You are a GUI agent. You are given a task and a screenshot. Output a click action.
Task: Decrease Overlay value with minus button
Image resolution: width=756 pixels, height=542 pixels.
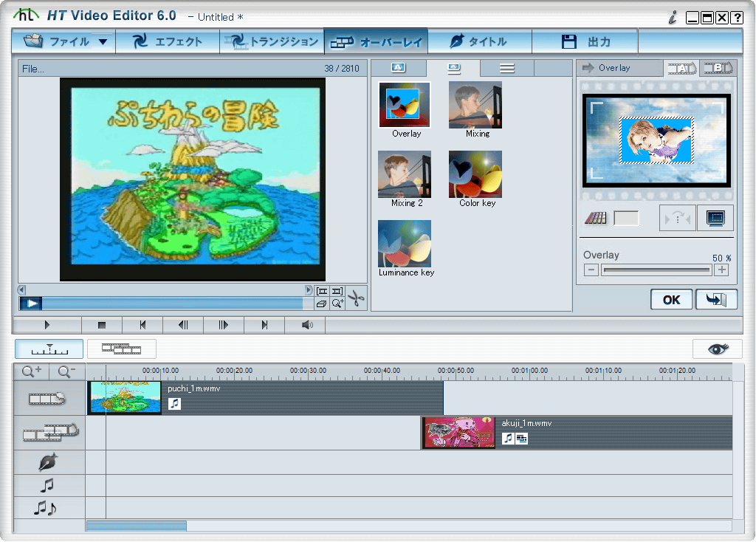591,270
